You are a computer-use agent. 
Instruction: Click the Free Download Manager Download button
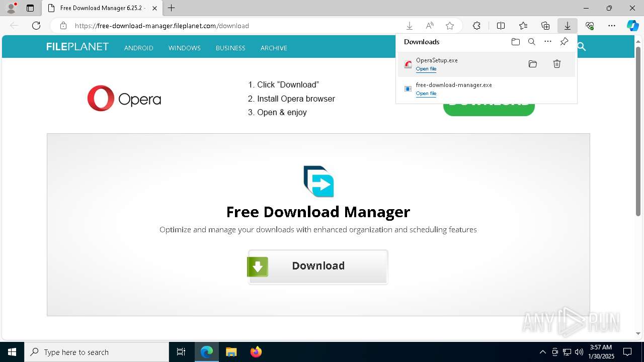[317, 266]
